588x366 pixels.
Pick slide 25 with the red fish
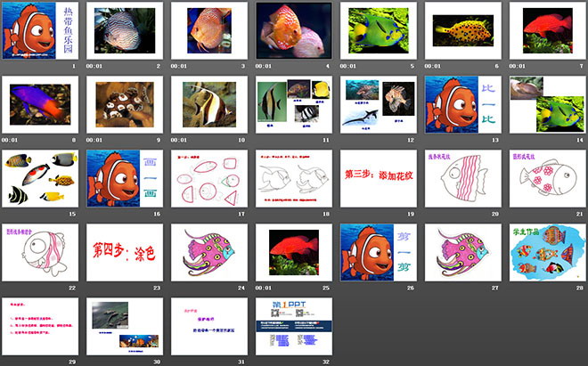click(294, 252)
